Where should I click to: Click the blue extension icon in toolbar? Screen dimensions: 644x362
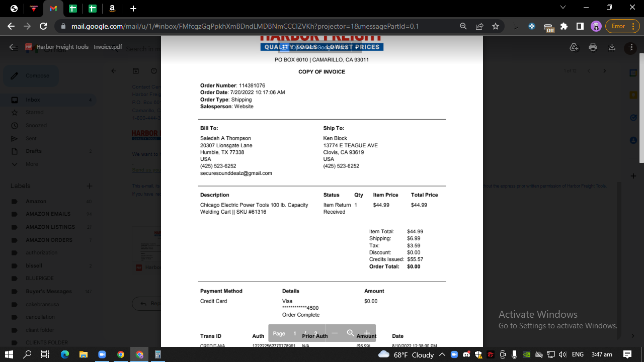click(x=532, y=26)
